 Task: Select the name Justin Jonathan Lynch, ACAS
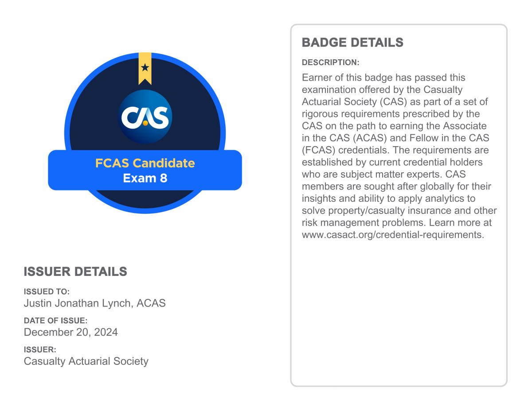click(x=94, y=304)
